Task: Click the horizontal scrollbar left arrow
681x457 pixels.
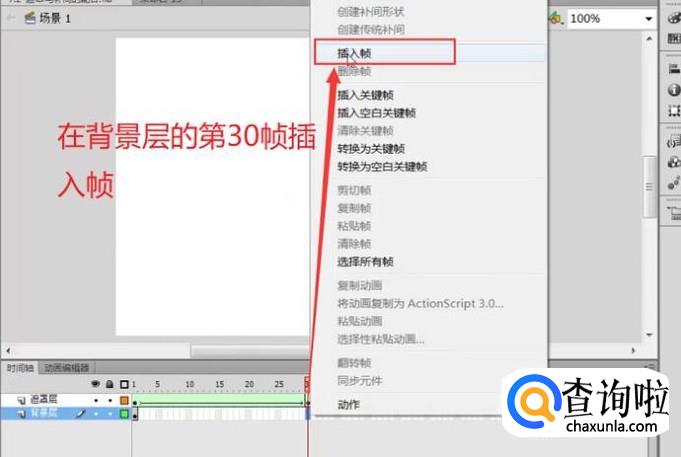Action: (x=8, y=351)
